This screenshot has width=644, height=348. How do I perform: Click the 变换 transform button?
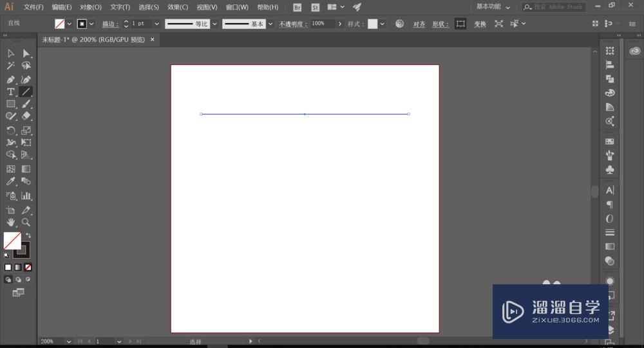pyautogui.click(x=480, y=24)
